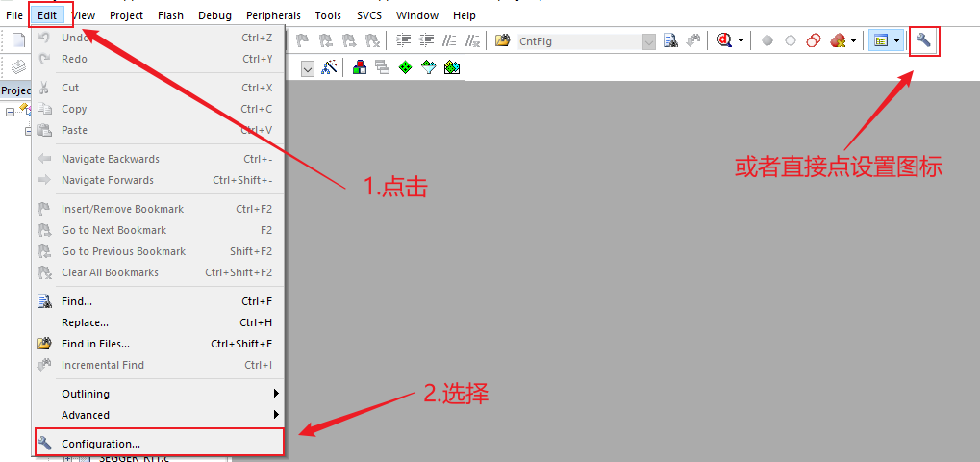Click the New file toolbar icon
The image size is (980, 462).
click(18, 40)
